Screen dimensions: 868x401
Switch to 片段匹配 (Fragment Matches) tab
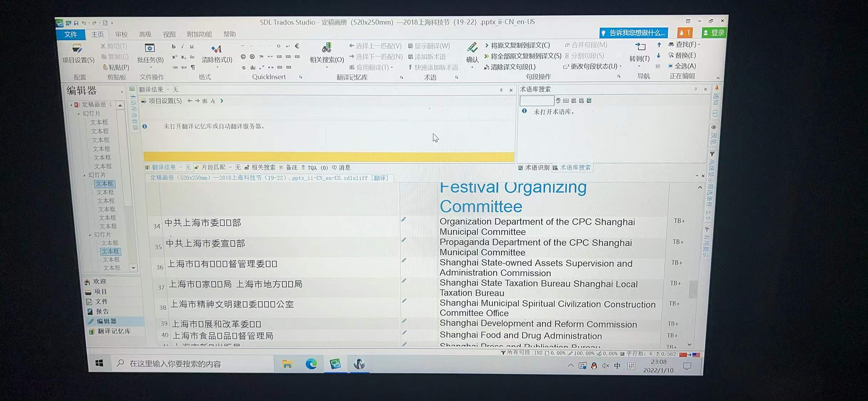tap(217, 167)
